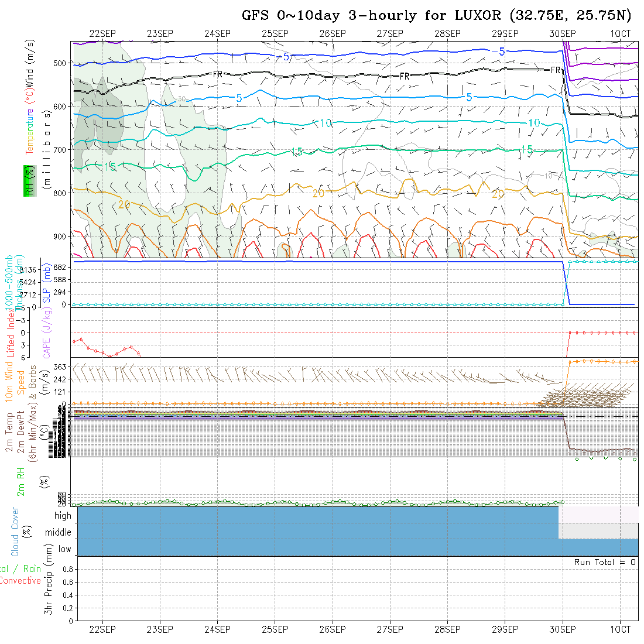The width and height of the screenshot is (644, 644).
Task: Click the 24SEP marker on the bottom axis
Action: (x=217, y=629)
